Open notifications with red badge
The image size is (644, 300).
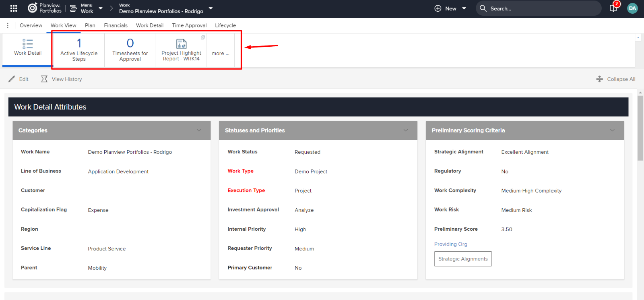(x=614, y=7)
